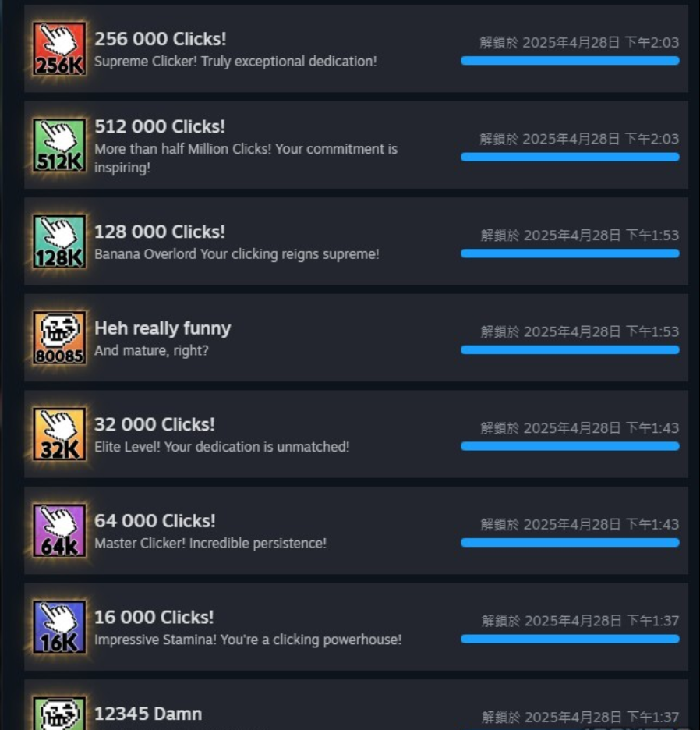700x730 pixels.
Task: Click the 512 000 Clicks! progress bar
Action: coord(570,158)
